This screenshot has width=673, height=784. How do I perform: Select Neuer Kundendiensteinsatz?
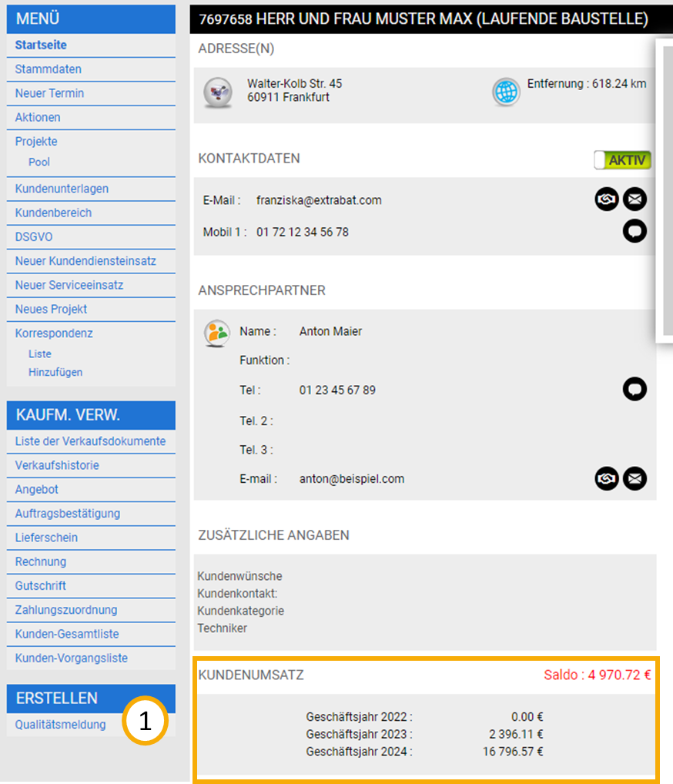85,261
